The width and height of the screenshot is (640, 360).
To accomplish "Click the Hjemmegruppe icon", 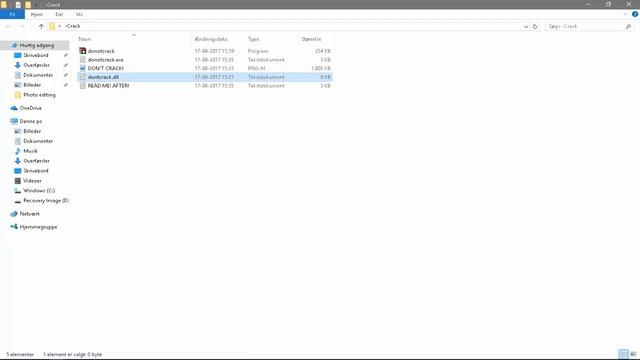I will (x=14, y=227).
